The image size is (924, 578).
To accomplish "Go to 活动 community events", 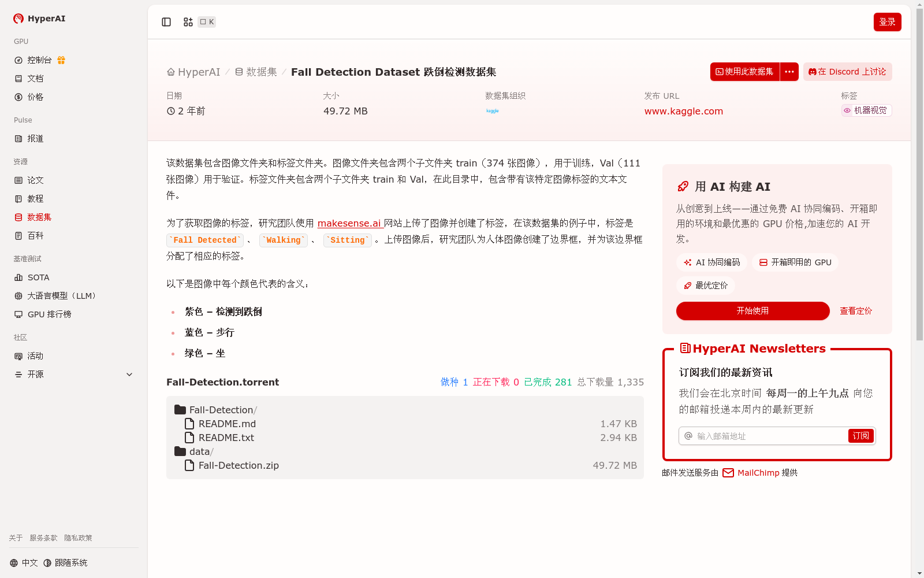I will [x=29, y=356].
